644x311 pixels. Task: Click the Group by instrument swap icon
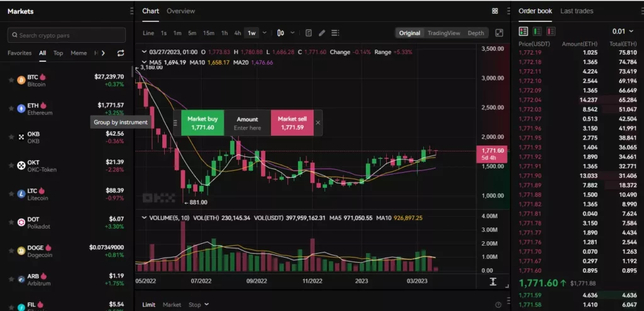click(x=121, y=53)
